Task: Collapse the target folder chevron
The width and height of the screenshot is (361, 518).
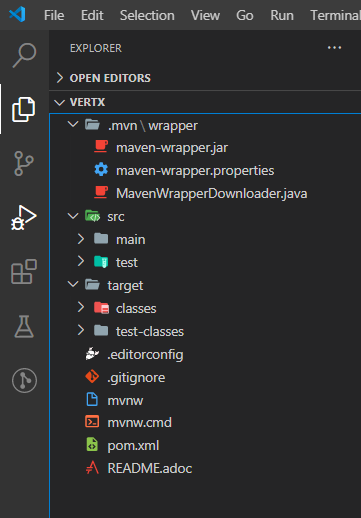Action: click(x=73, y=284)
